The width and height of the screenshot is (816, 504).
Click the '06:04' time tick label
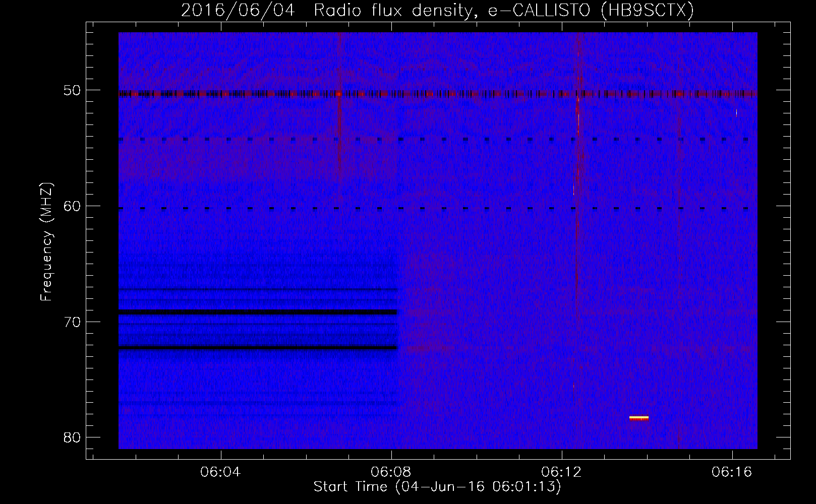pyautogui.click(x=220, y=472)
